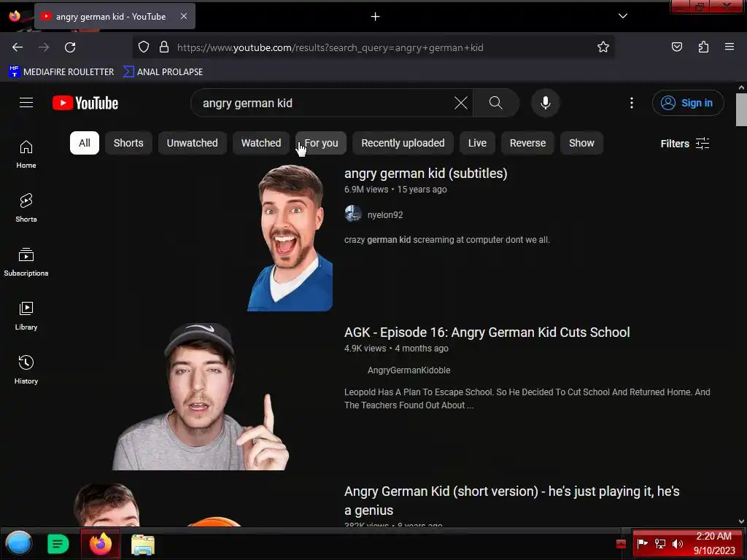The width and height of the screenshot is (747, 560).
Task: Select the Recently uploaded chip
Action: [x=403, y=143]
